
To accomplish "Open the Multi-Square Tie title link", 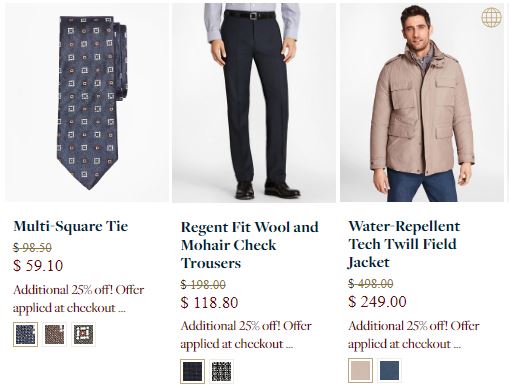I will pyautogui.click(x=71, y=226).
